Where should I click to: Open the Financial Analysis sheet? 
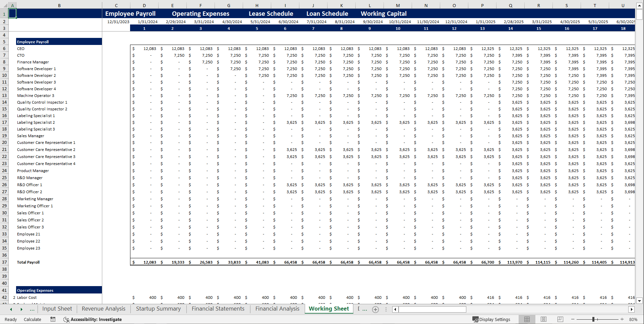(277, 309)
